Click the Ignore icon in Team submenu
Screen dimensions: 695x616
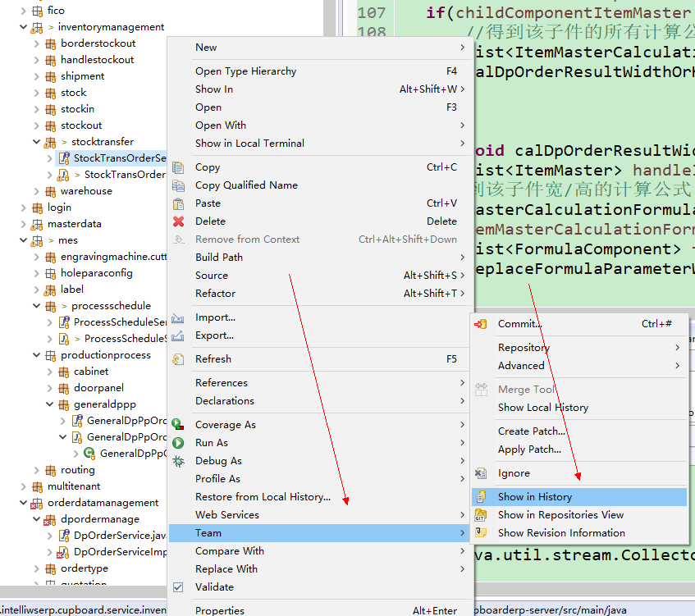[481, 473]
